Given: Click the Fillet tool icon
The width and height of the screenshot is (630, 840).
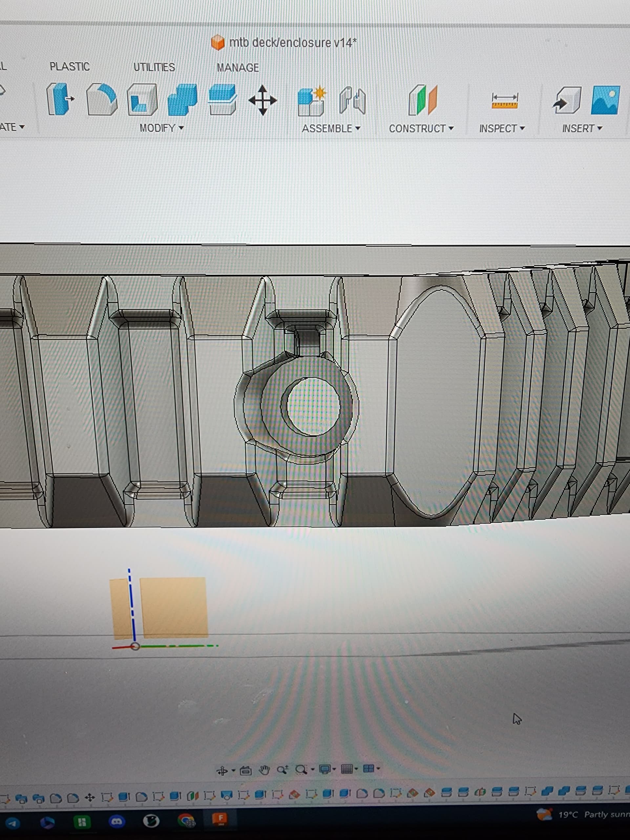Looking at the screenshot, I should tap(101, 100).
